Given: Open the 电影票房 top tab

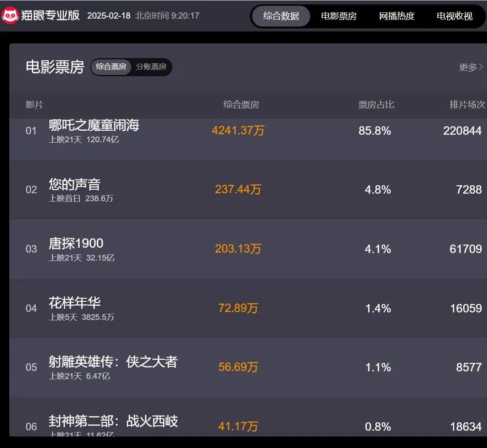Looking at the screenshot, I should coord(339,16).
